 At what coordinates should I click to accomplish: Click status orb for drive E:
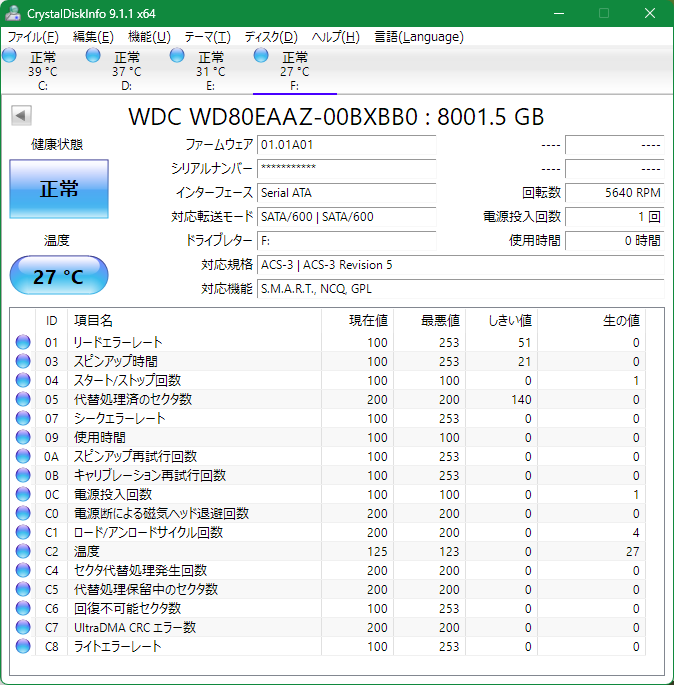pyautogui.click(x=177, y=55)
